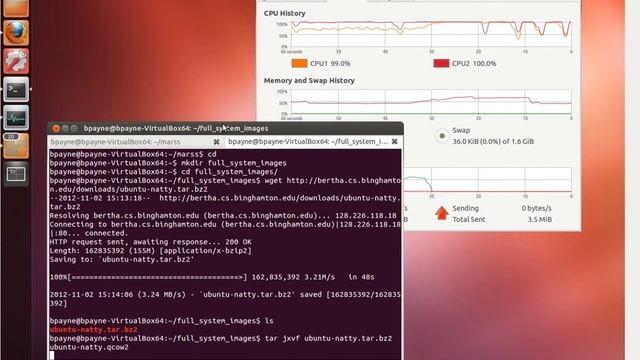Viewport: 640px width, 360px height.
Task: Click 'HTTP request sent, awaiting response' line
Action: point(151,242)
